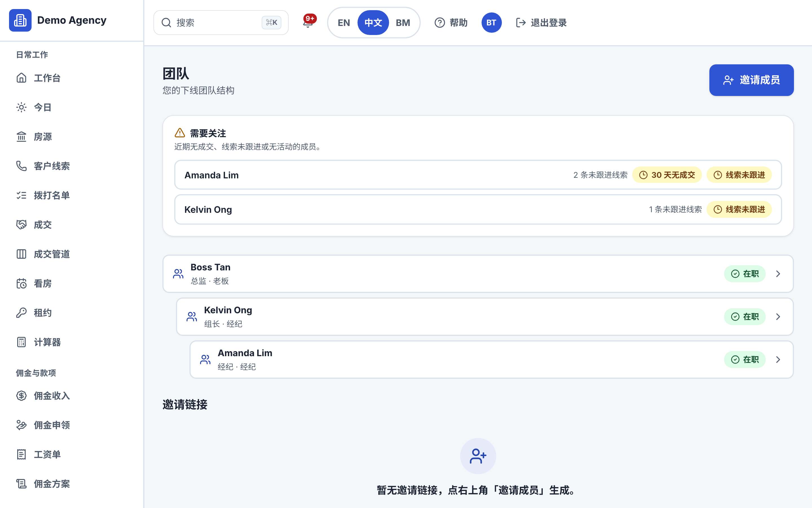
Task: Switch the language to BM
Action: [403, 23]
